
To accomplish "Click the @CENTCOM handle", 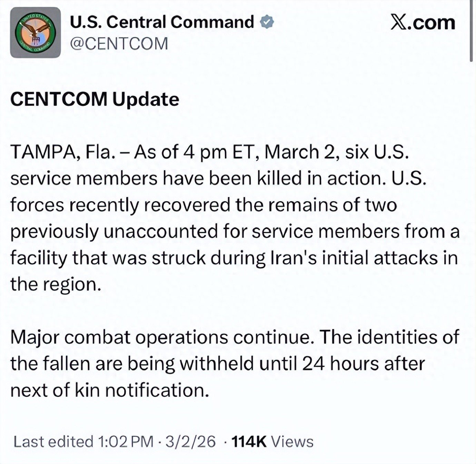I will click(119, 44).
